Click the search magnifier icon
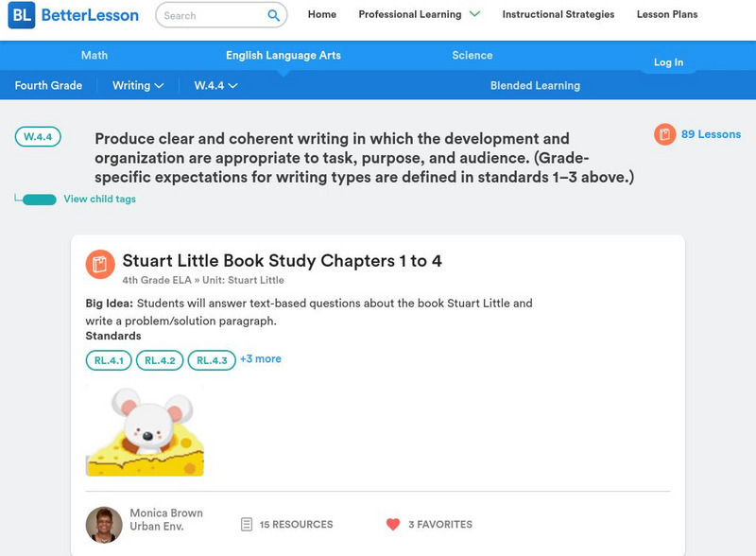 point(273,15)
